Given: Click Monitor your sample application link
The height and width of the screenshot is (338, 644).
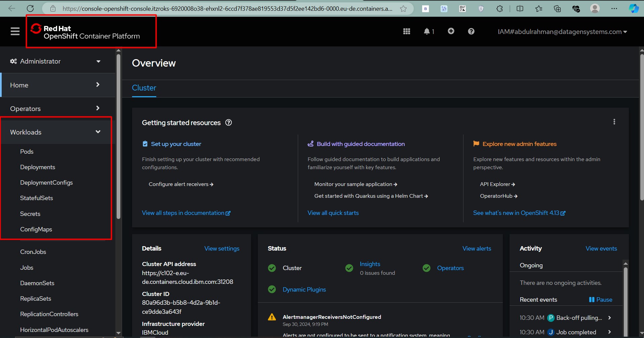Looking at the screenshot, I should [356, 184].
